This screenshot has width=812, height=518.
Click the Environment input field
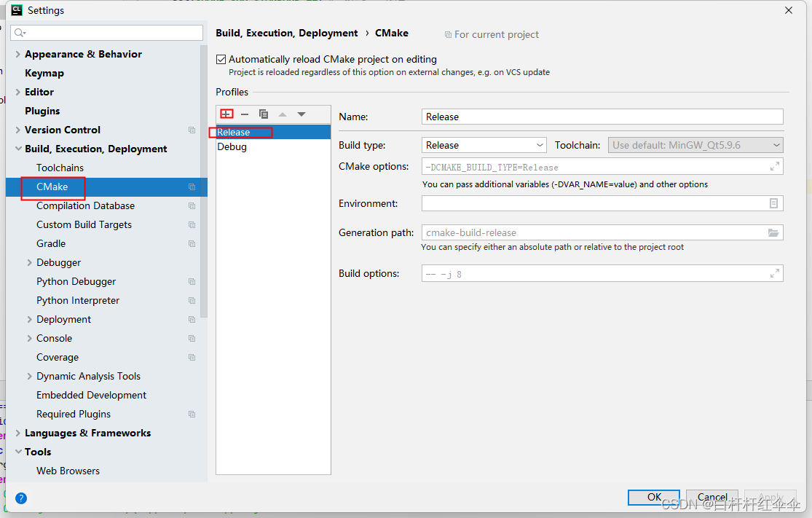coord(602,203)
